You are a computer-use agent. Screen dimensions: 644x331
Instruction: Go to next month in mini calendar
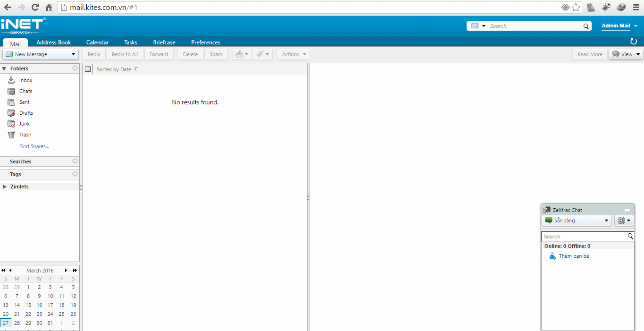[66, 271]
